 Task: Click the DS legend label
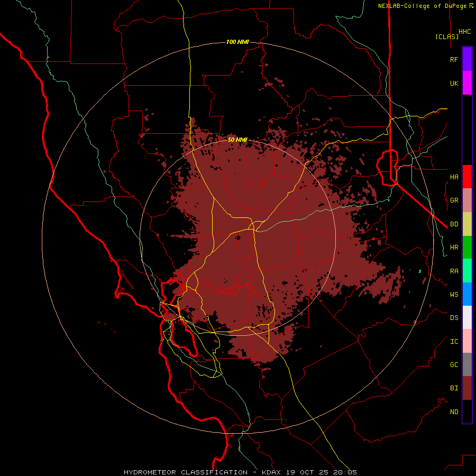pos(454,318)
